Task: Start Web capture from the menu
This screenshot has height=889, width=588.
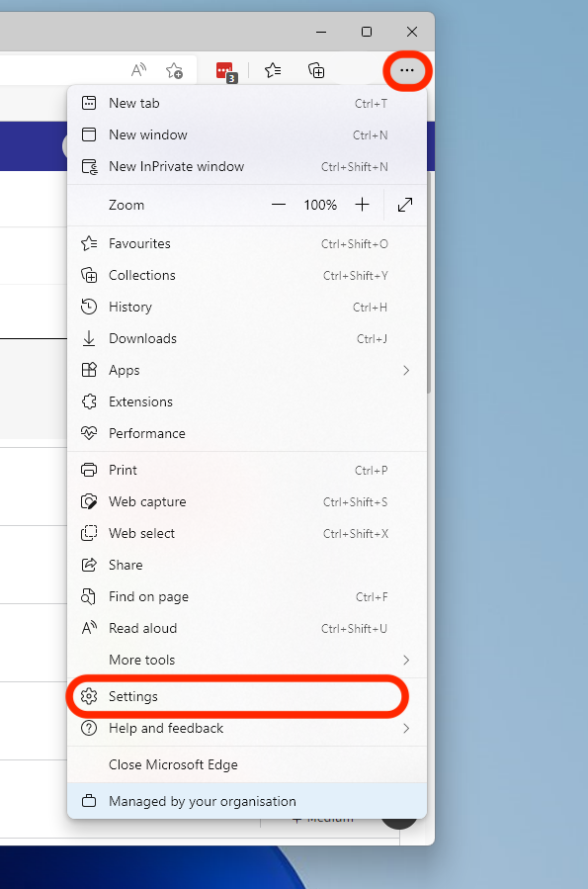Action: (247, 501)
